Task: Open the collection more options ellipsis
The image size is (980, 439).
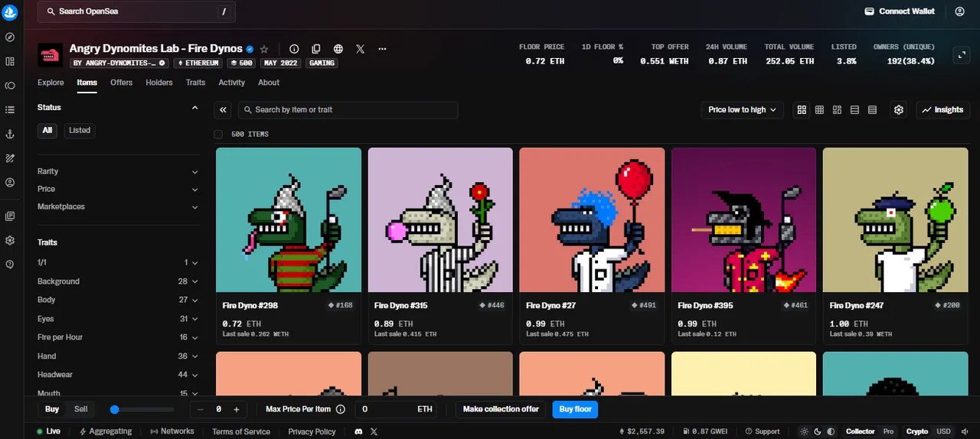Action: click(383, 49)
